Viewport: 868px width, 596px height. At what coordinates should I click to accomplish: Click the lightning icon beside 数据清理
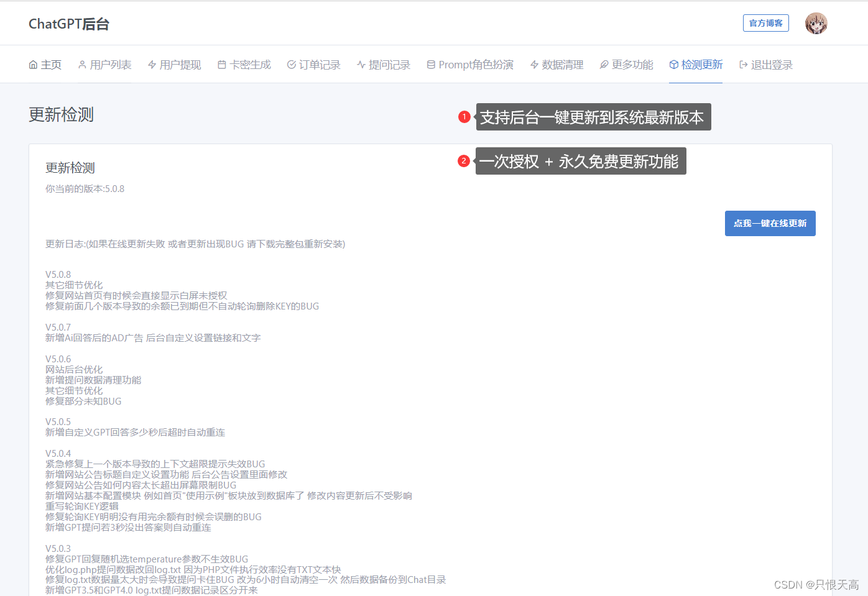point(534,65)
